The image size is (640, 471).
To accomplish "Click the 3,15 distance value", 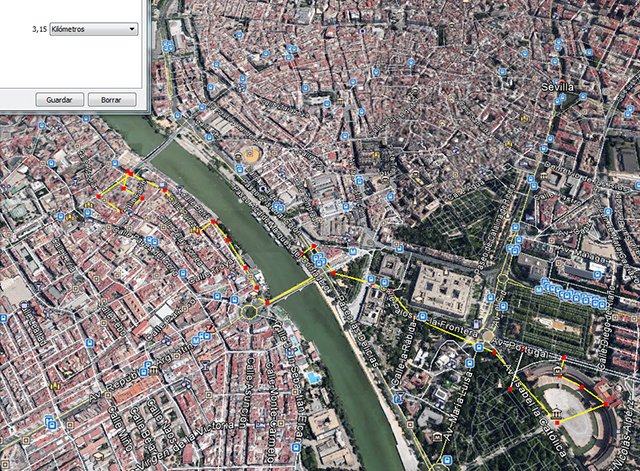I will pyautogui.click(x=39, y=30).
